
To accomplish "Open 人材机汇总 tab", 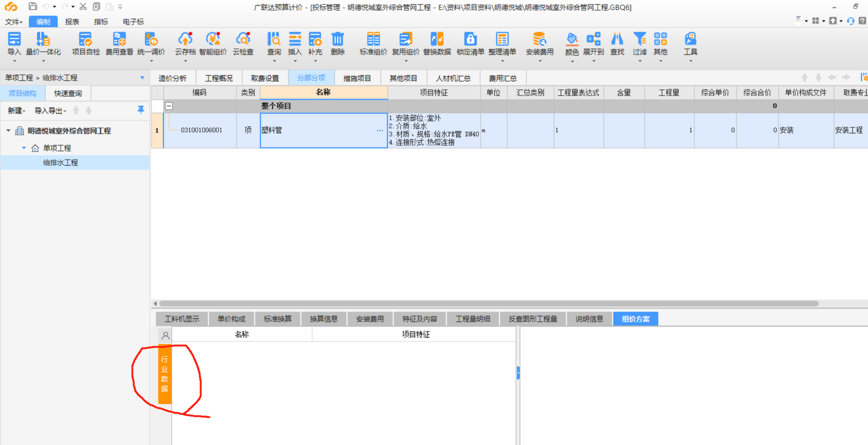I will click(453, 78).
